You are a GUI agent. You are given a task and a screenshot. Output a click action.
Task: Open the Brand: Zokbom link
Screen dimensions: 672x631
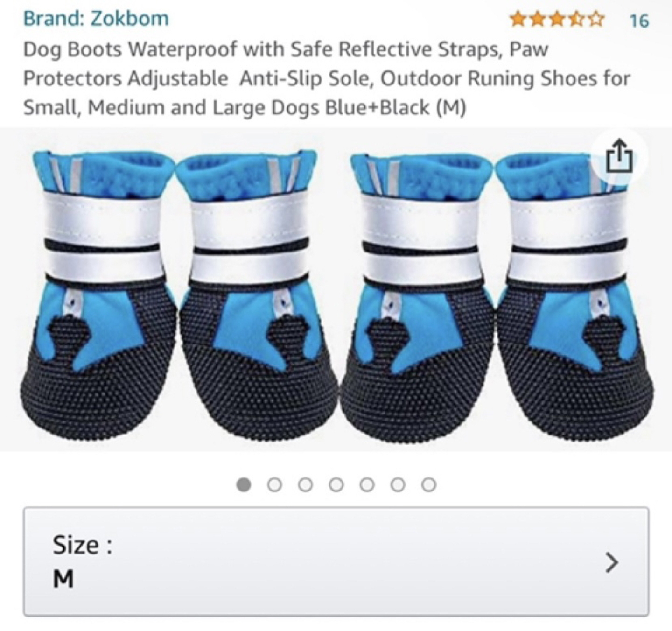coord(96,19)
